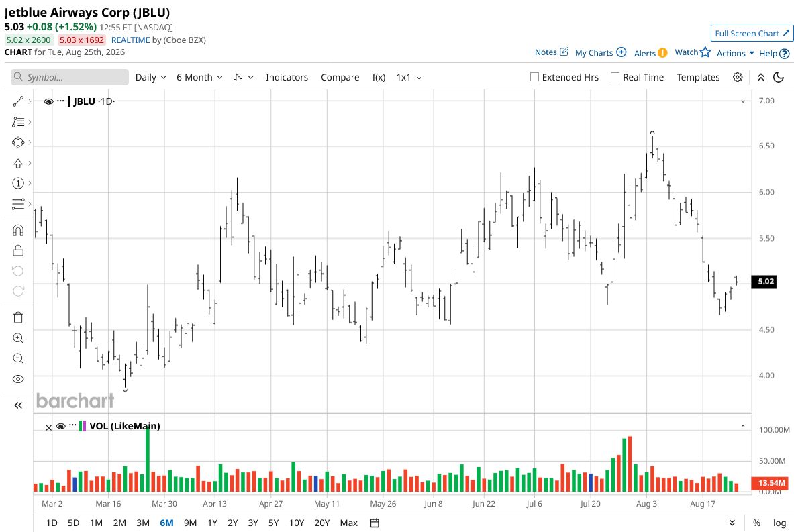Switch to dark mode moon icon

coord(779,77)
